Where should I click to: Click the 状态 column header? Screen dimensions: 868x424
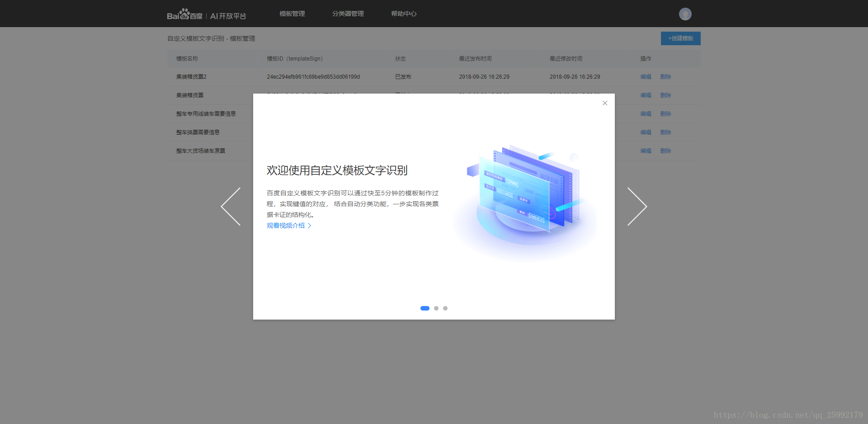tap(400, 58)
